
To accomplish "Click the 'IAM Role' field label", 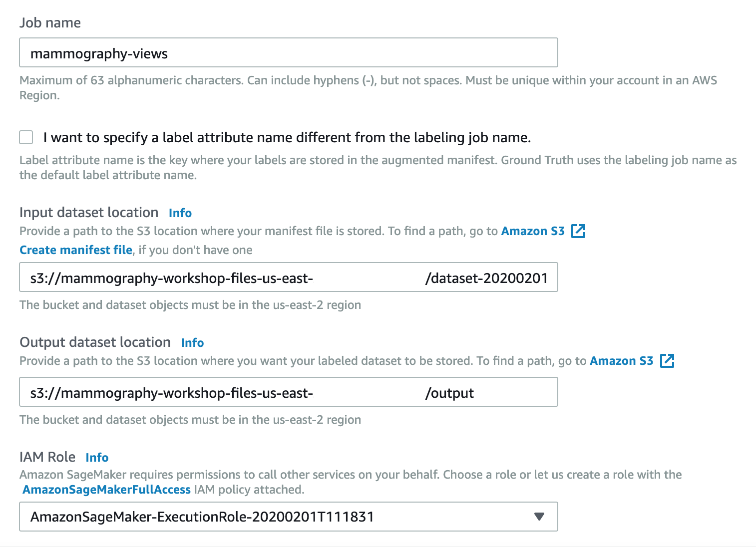I will [47, 457].
